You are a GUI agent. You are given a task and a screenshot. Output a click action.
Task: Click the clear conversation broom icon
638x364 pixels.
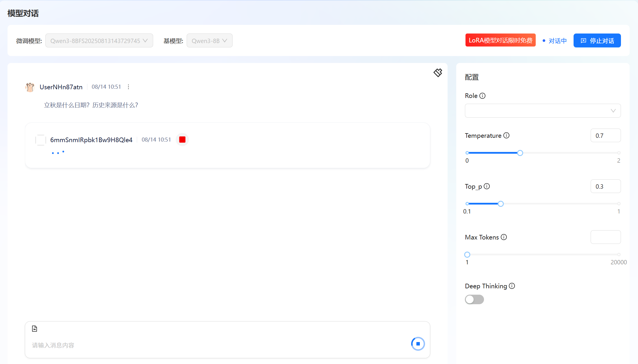[438, 73]
